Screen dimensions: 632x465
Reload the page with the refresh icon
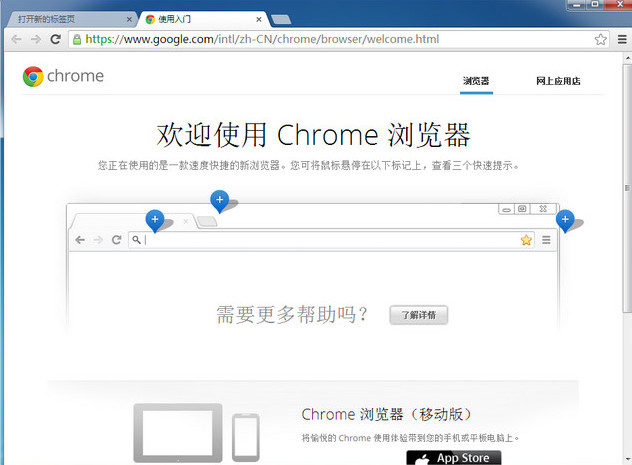56,39
